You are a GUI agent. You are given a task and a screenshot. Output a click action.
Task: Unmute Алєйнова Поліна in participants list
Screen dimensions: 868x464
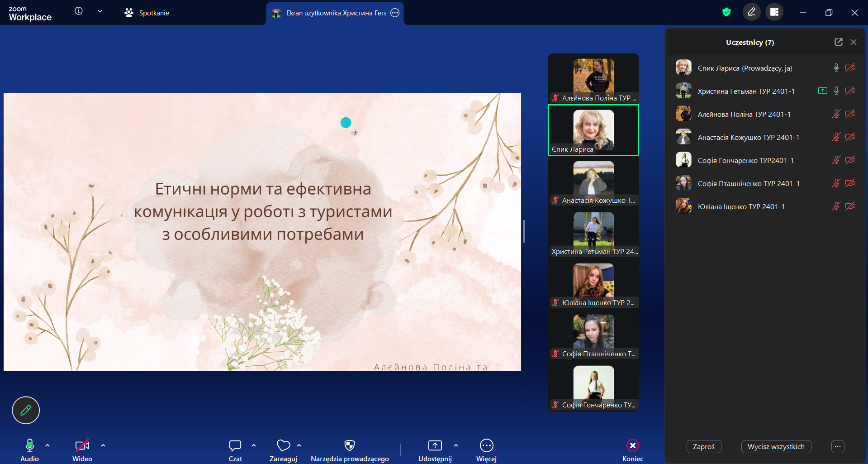[x=836, y=114]
